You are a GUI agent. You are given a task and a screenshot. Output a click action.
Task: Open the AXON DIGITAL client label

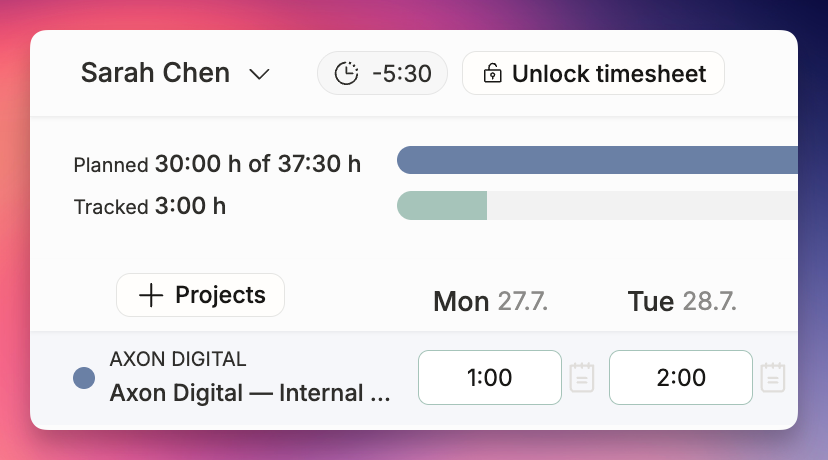(x=178, y=359)
